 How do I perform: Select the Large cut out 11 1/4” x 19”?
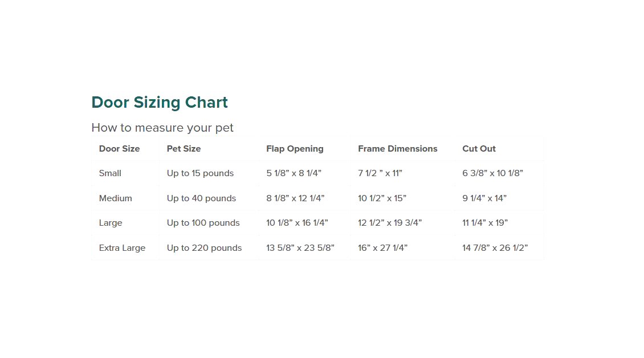point(484,223)
